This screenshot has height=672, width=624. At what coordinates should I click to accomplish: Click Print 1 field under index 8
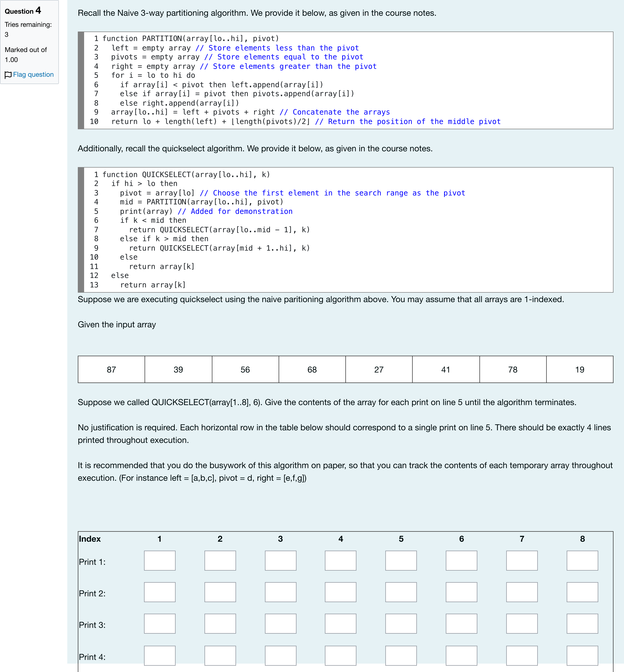click(582, 561)
